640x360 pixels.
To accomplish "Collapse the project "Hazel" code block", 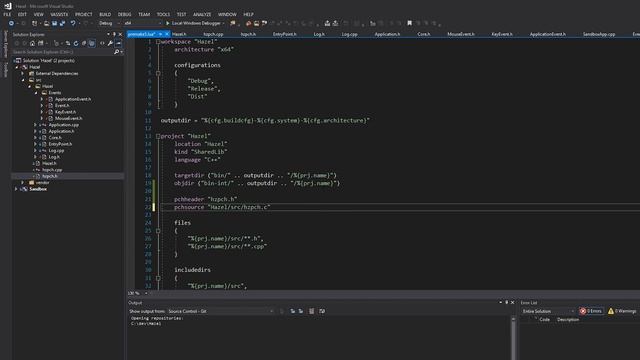I will (158, 136).
